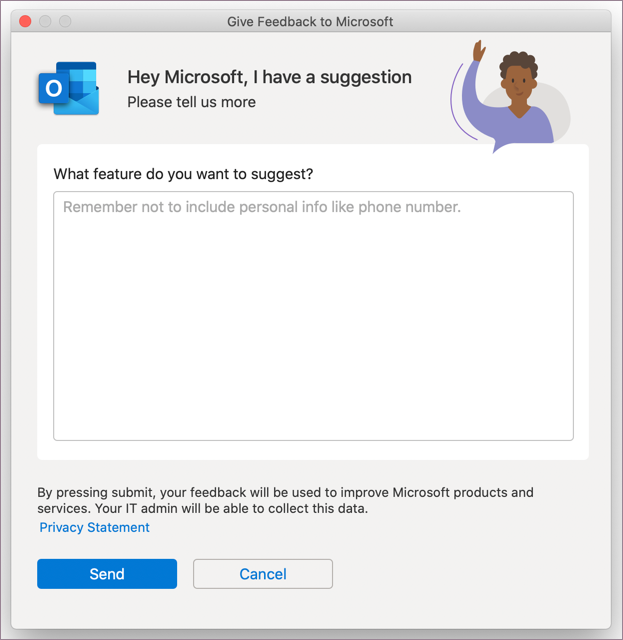Click the Outlook app icon
Screen dimensions: 623x640
(69, 88)
